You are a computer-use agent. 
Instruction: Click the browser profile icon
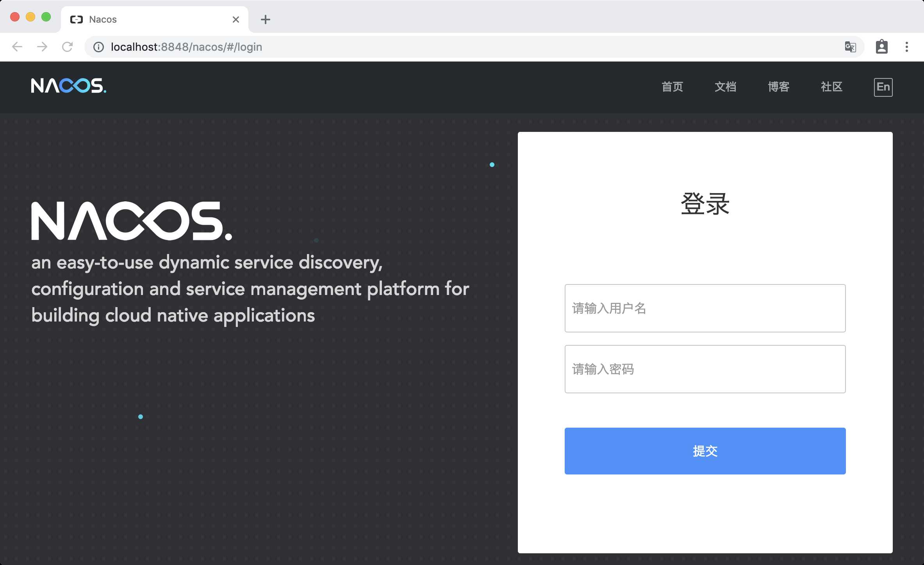coord(882,46)
